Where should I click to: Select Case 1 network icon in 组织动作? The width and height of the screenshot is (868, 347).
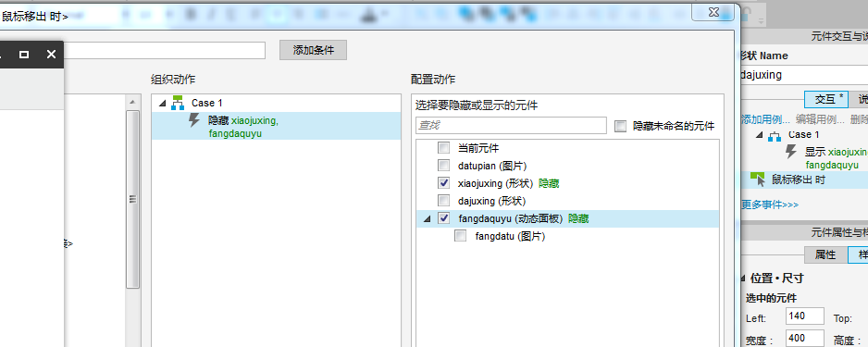pos(178,103)
